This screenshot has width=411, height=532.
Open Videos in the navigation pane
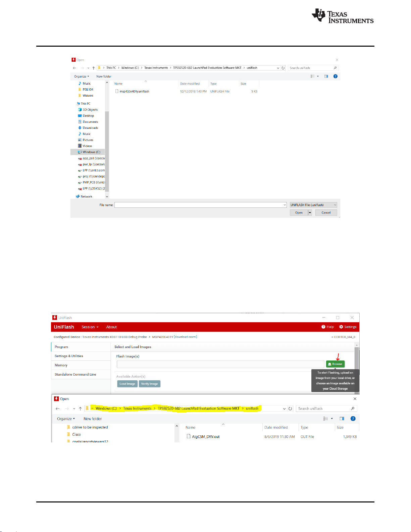click(87, 146)
